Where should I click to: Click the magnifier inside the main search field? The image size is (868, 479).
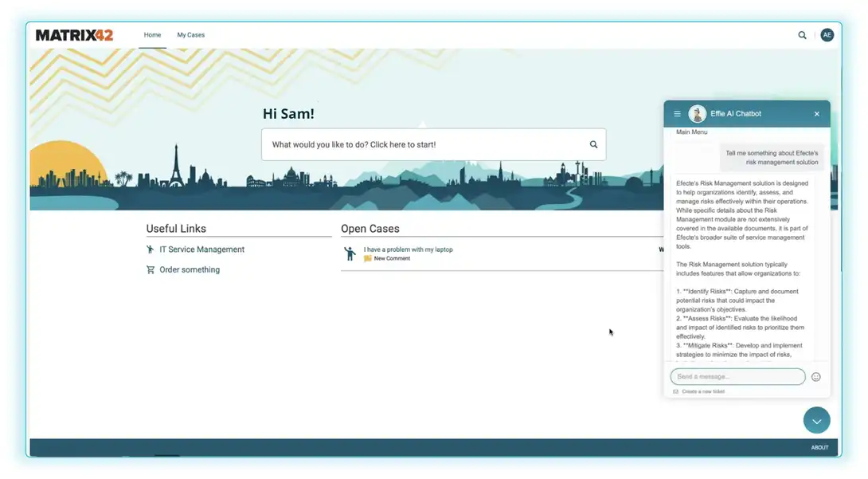tap(593, 144)
